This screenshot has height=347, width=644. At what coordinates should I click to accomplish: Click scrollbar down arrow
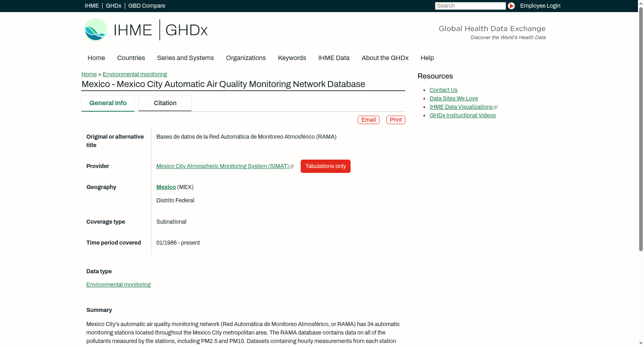click(x=641, y=343)
